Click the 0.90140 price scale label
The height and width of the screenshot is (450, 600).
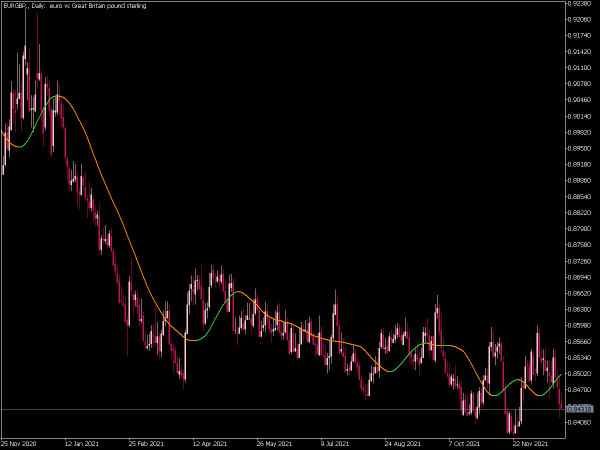[580, 116]
